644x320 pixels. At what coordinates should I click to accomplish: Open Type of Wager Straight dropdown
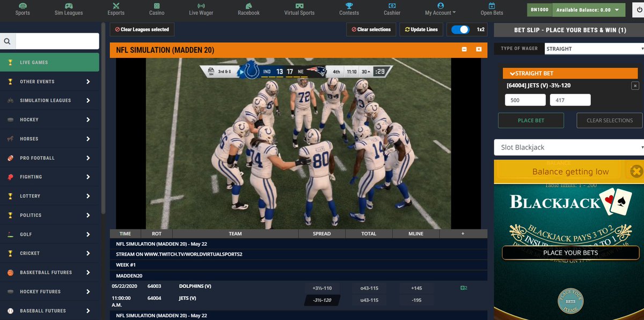(594, 49)
